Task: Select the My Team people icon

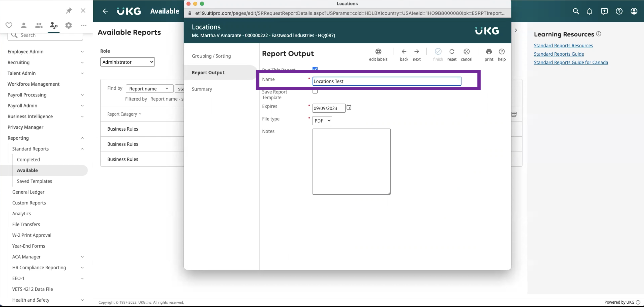Action: (x=39, y=25)
